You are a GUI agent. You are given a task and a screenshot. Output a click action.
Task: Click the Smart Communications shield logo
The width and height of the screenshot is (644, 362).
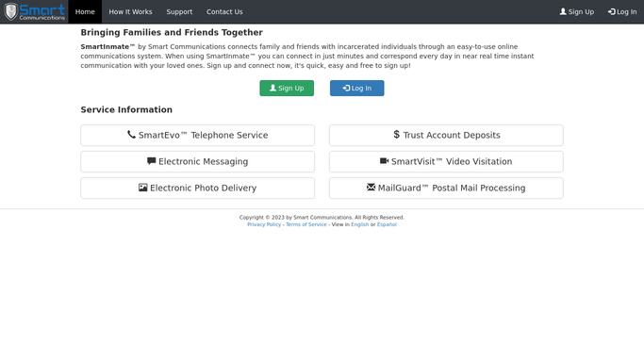point(11,11)
